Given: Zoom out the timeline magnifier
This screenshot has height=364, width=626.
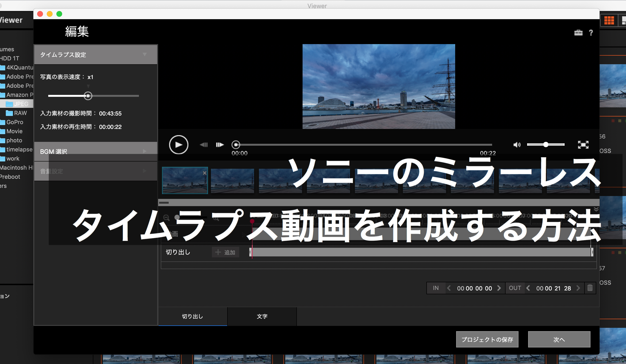Looking at the screenshot, I should [x=166, y=218].
